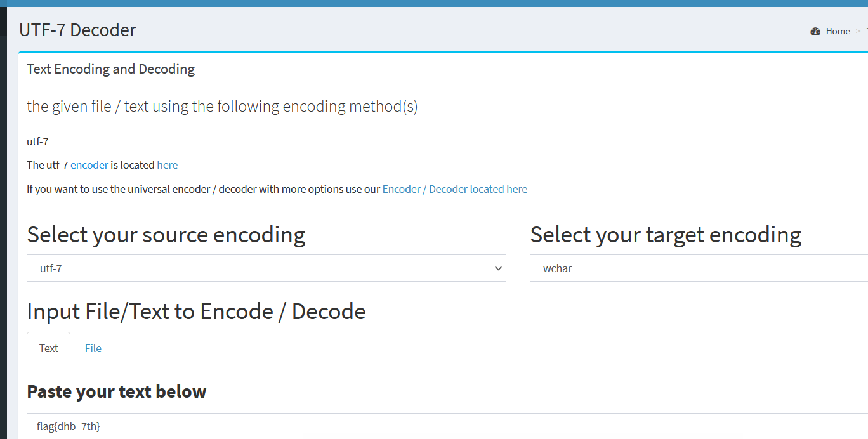Click the "Paste your text below" label
Image resolution: width=868 pixels, height=439 pixels.
[116, 391]
